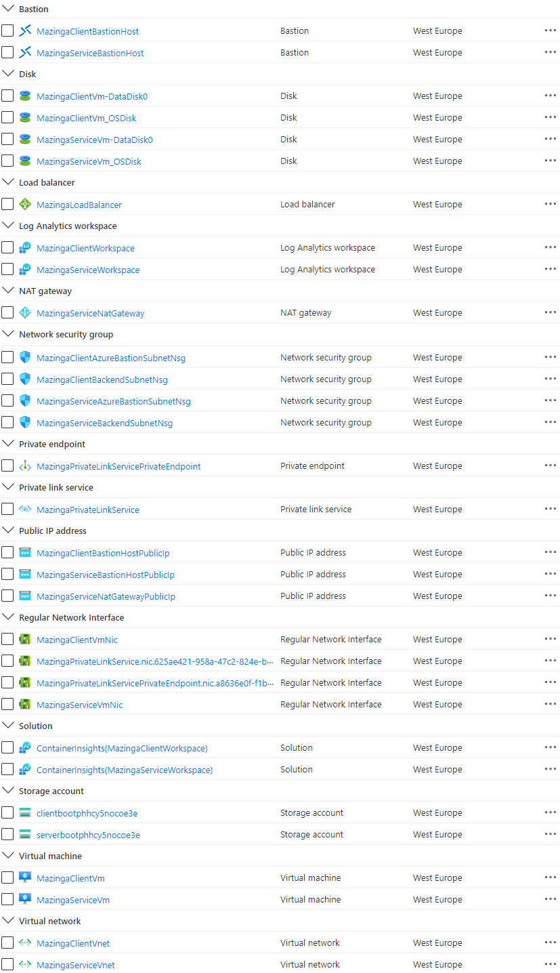
Task: Collapse the Bastion group
Action: (7, 9)
